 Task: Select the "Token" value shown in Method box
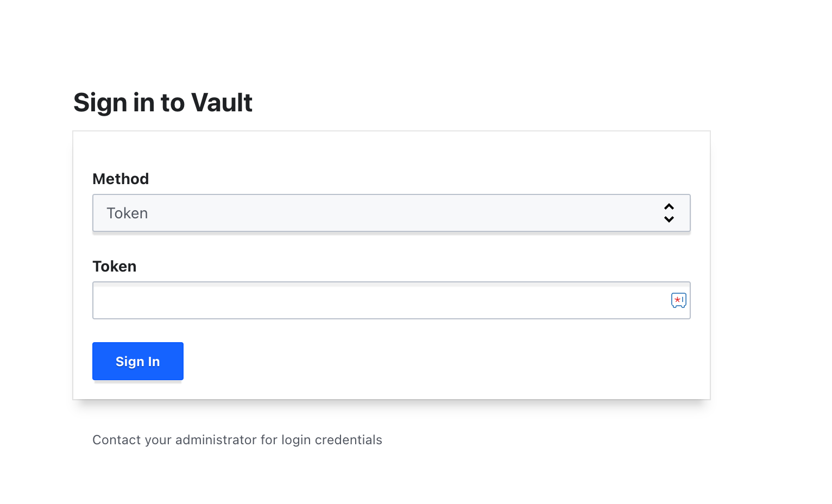(127, 213)
